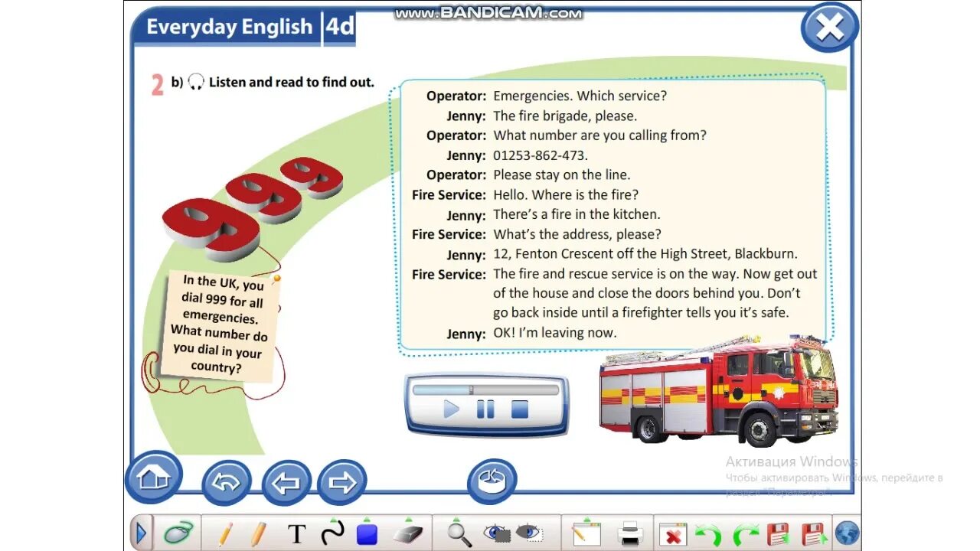Click the round refresh button at bottom center
This screenshot has height=551, width=980.
tap(492, 481)
